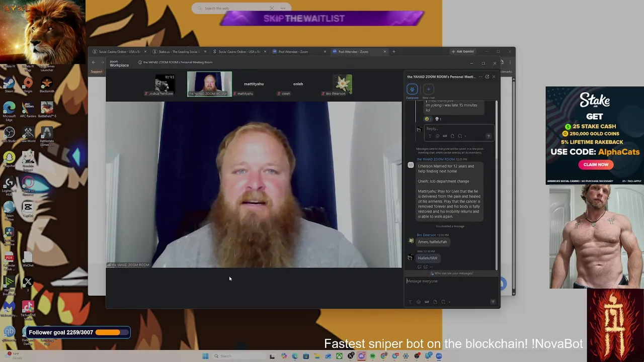Image resolution: width=644 pixels, height=362 pixels.
Task: Open ARC Raiders desktop icon
Action: pyautogui.click(x=28, y=110)
